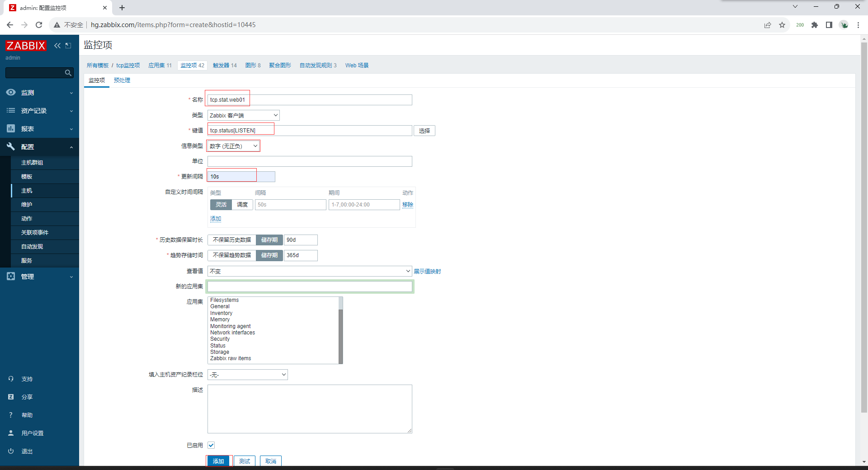The width and height of the screenshot is (868, 470).
Task: Select 灵活 interval type
Action: (221, 205)
